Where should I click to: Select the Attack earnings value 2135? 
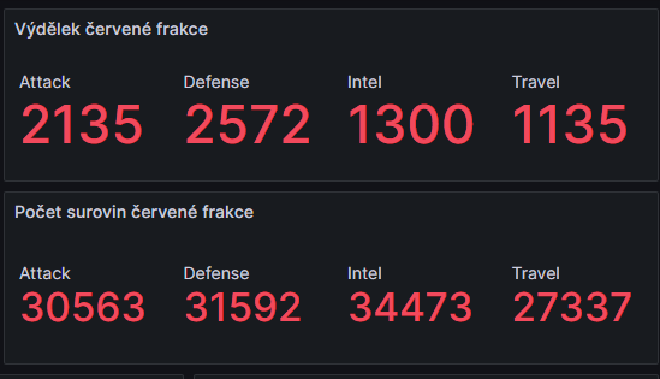click(x=82, y=125)
